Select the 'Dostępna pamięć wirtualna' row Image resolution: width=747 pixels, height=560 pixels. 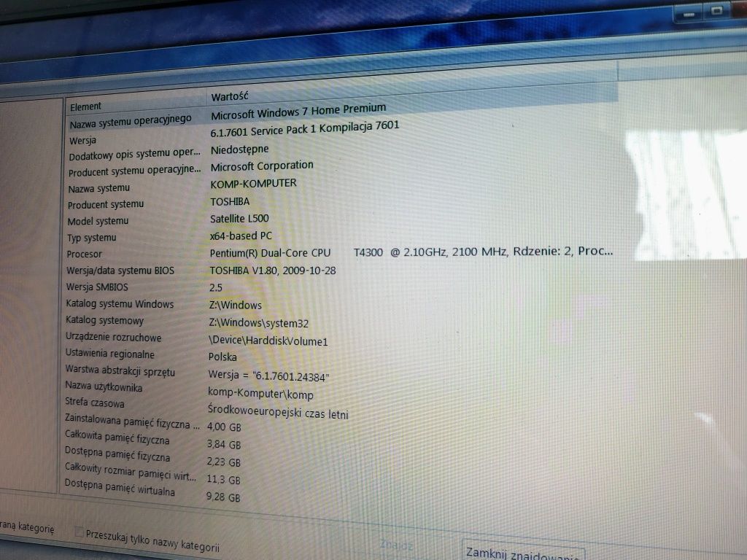click(x=119, y=488)
